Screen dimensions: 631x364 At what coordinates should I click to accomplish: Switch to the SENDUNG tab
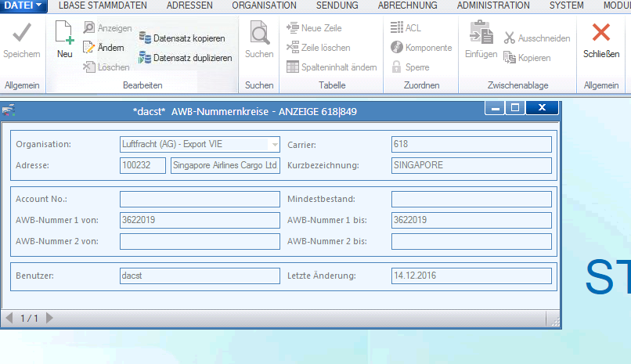click(337, 5)
